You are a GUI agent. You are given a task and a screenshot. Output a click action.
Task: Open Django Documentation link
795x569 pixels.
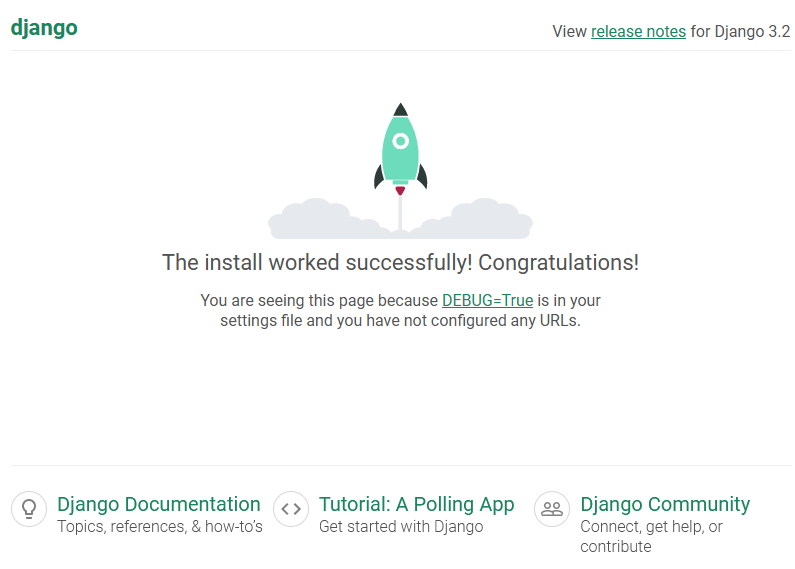pos(159,504)
